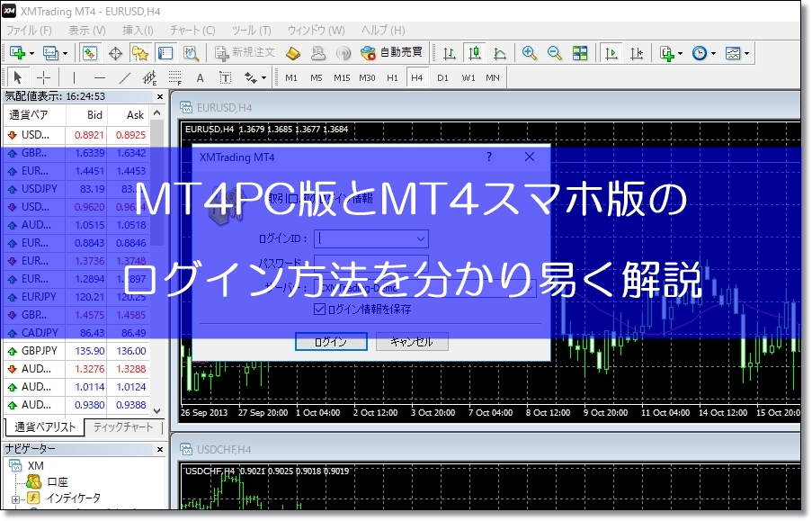Viewport: 812px width, 521px height.
Task: Toggle the Data Window crosshair icon
Action: (x=115, y=53)
